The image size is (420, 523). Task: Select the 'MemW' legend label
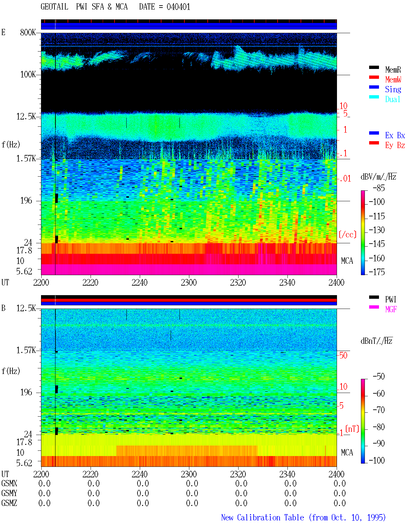coord(393,79)
